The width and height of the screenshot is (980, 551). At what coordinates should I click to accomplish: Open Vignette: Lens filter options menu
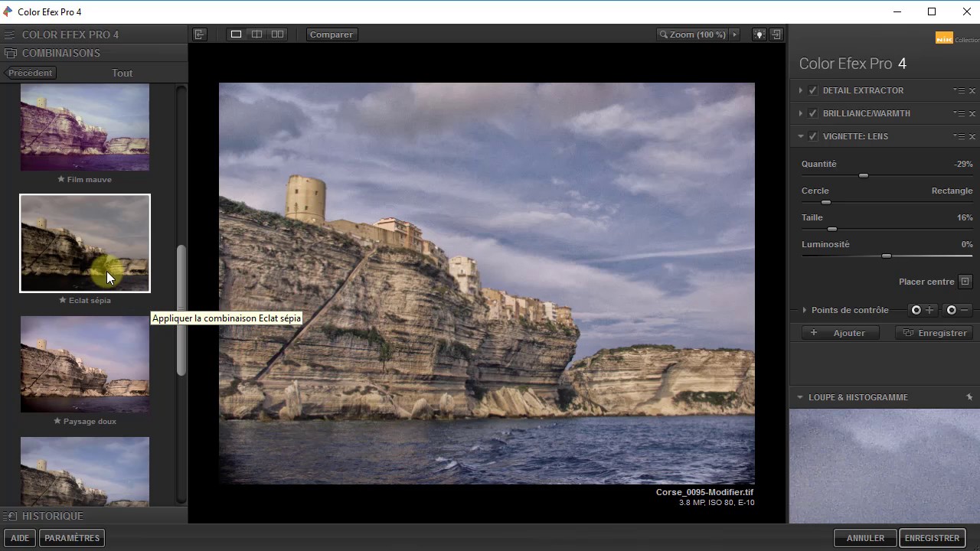pyautogui.click(x=959, y=136)
